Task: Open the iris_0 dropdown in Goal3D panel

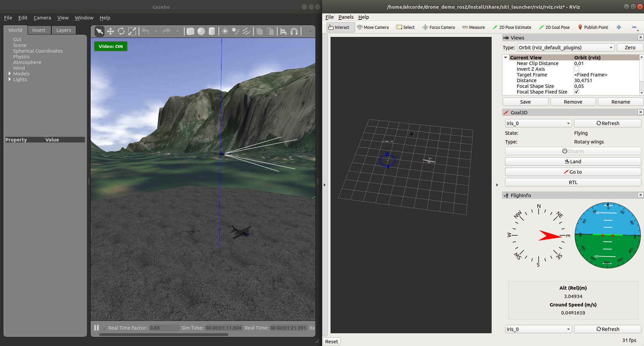Action: 538,123
